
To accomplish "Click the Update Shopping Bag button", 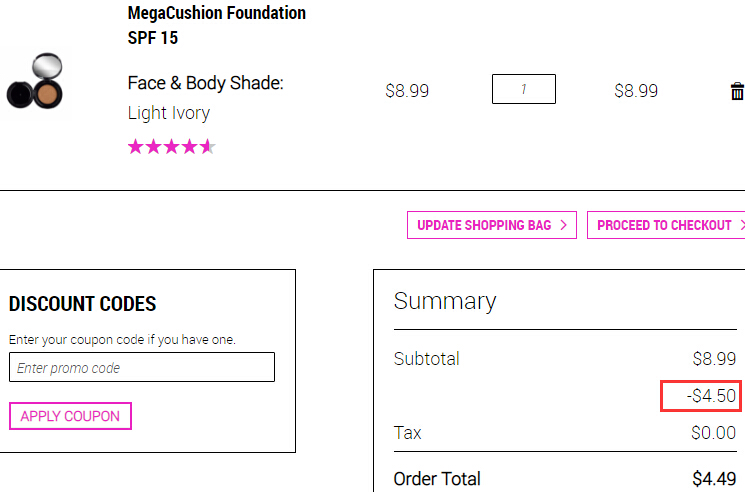I will tap(492, 225).
